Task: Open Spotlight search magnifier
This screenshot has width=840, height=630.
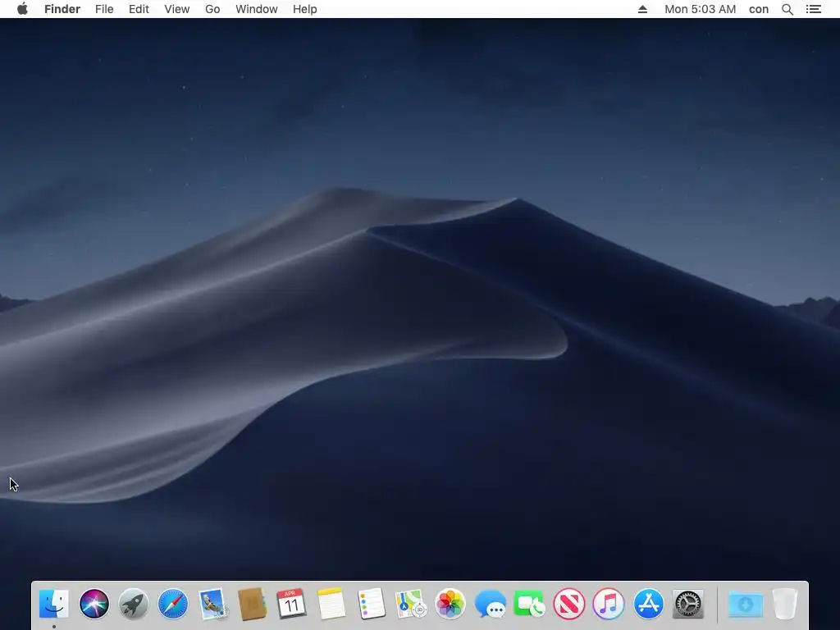Action: 787,9
